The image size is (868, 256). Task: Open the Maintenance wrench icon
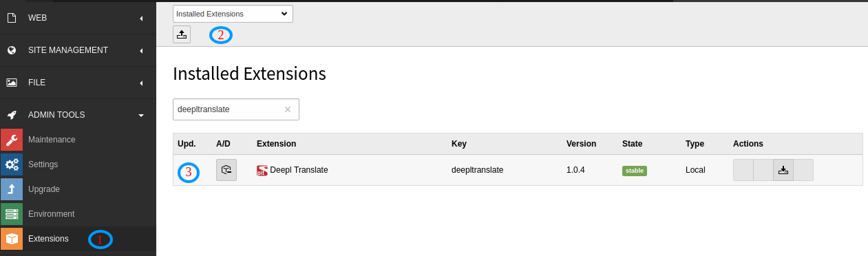(12, 140)
